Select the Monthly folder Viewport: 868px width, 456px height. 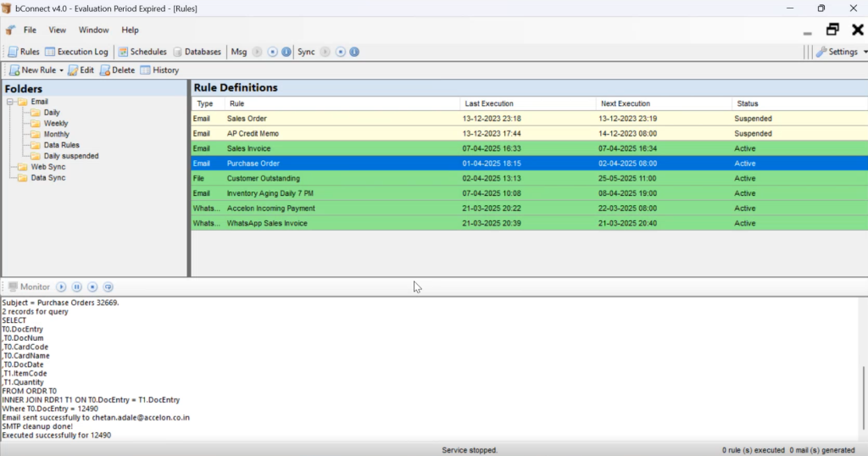tap(57, 134)
